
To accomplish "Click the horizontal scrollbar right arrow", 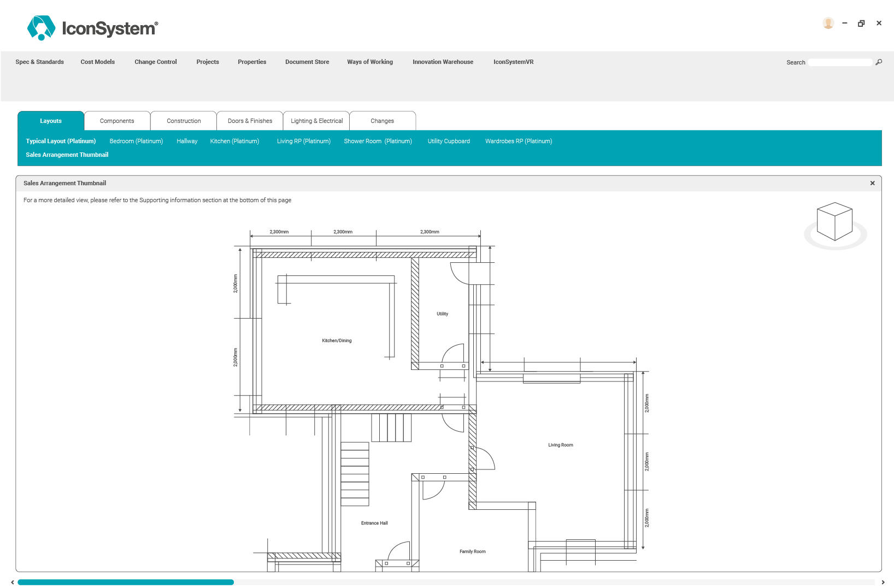I will coord(883,583).
